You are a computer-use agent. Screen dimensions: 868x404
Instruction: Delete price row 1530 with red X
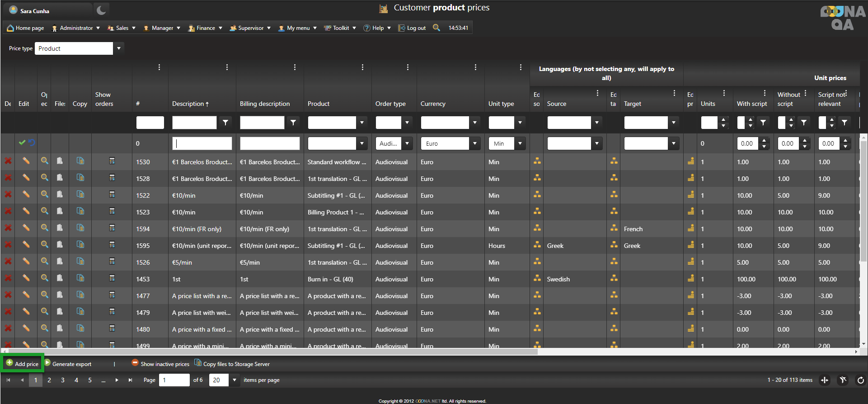[8, 161]
